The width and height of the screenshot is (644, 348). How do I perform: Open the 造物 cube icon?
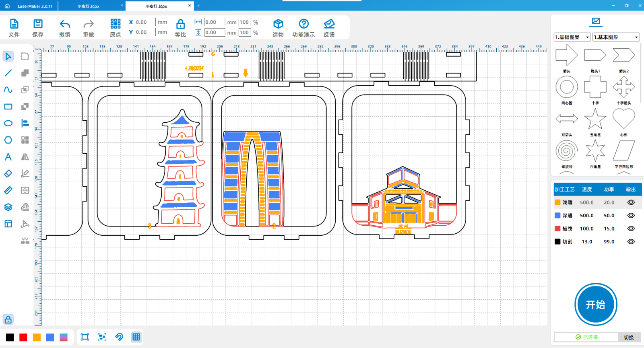(x=278, y=24)
